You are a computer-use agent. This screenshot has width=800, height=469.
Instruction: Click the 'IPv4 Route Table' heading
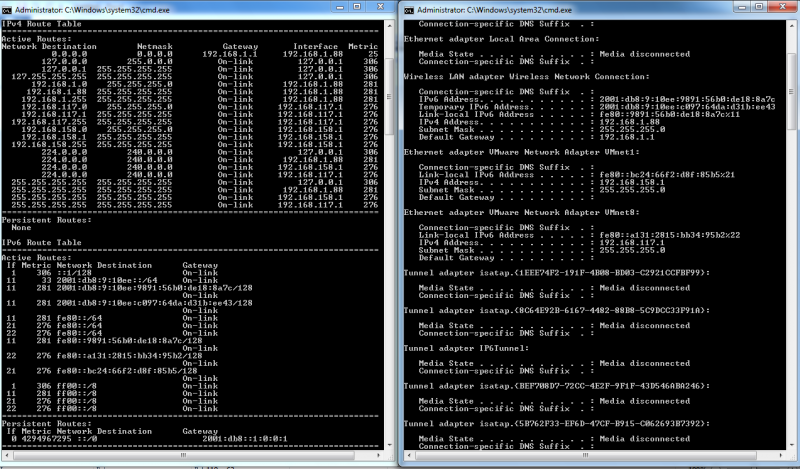tap(41, 24)
